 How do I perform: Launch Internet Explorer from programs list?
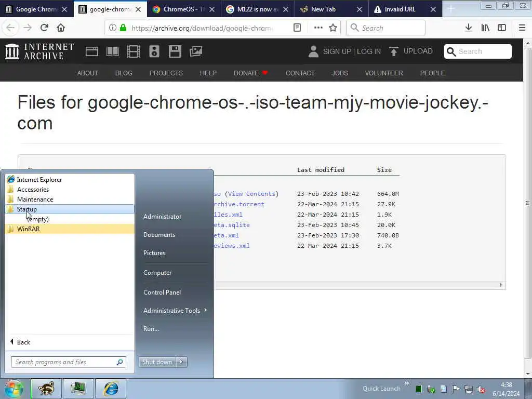click(70, 179)
